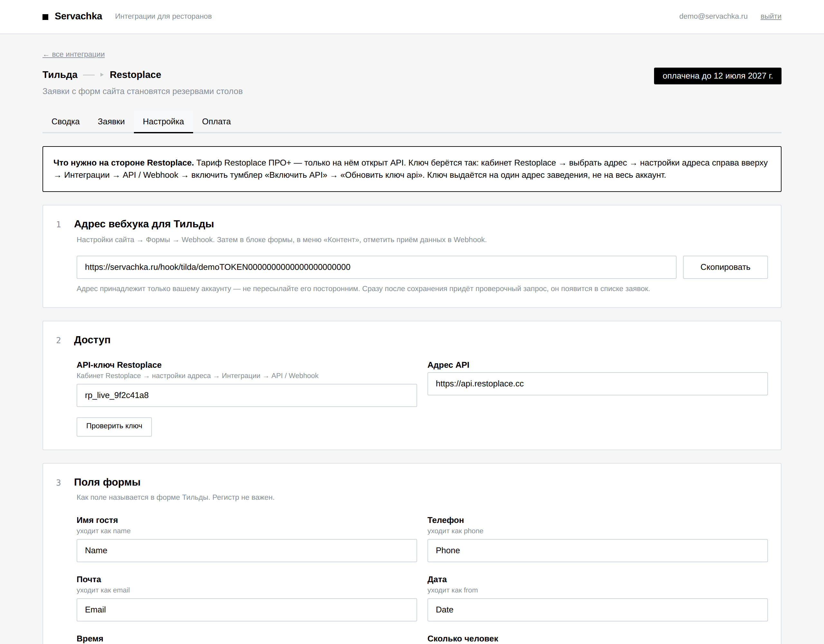Focus the API-ключ Restoplace input

click(x=247, y=395)
